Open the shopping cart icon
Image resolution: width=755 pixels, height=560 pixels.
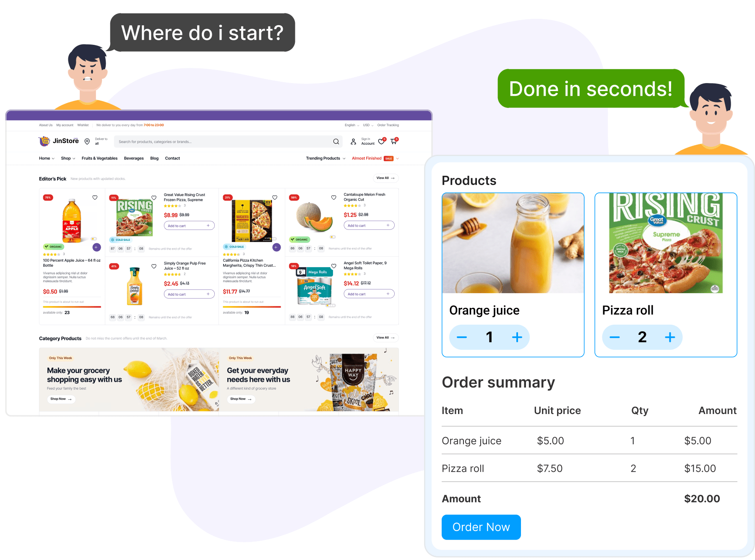[393, 141]
